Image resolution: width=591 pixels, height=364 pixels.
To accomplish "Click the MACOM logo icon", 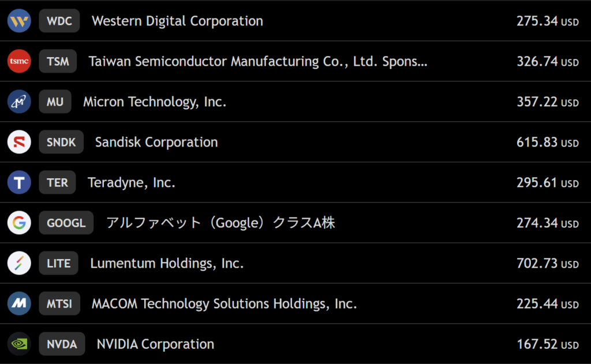I will [x=19, y=304].
